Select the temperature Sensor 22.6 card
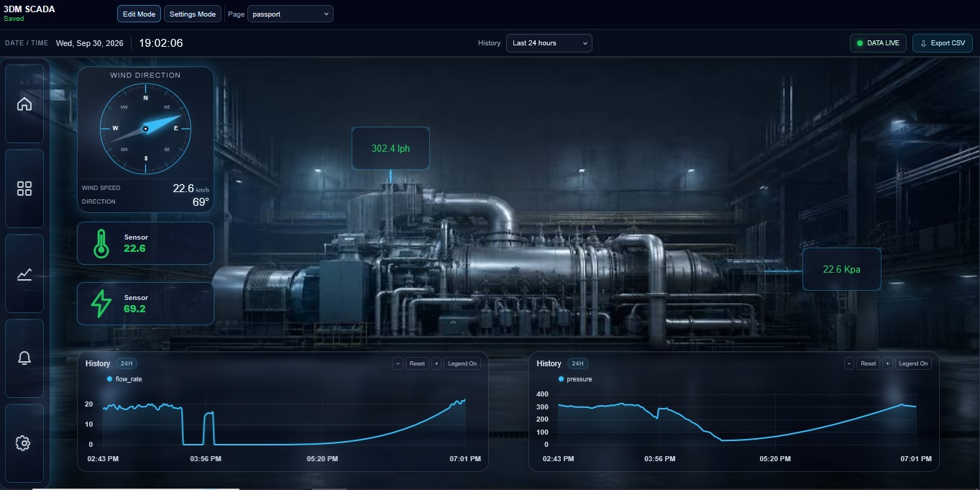 (x=146, y=243)
